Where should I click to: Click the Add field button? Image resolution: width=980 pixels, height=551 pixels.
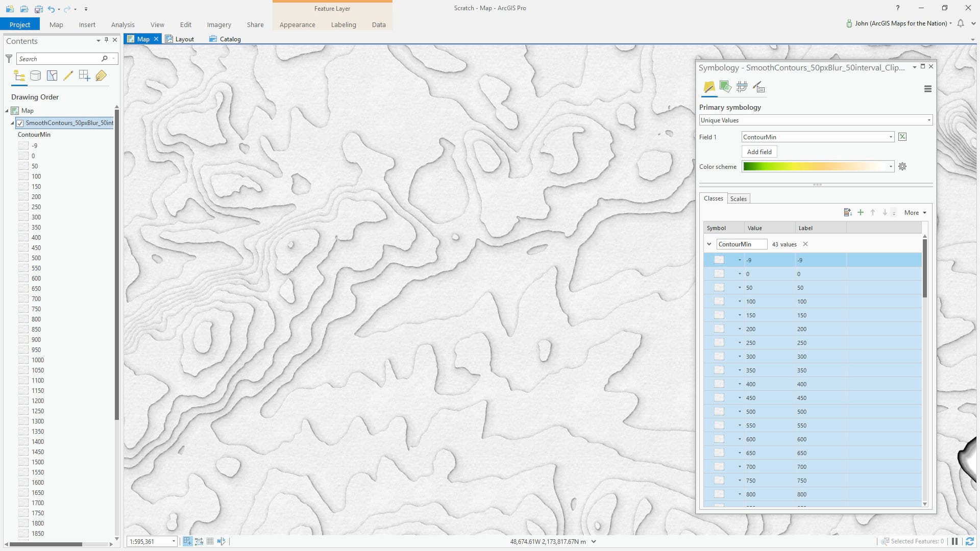[759, 152]
